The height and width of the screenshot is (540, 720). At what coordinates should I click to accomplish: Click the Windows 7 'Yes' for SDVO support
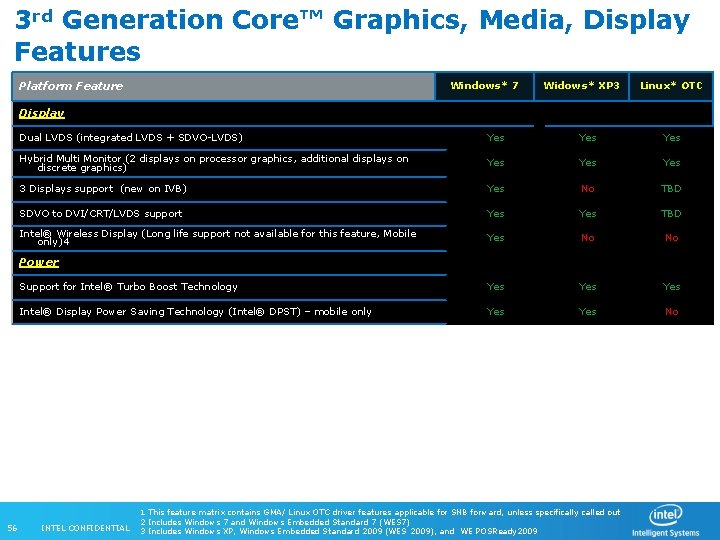495,214
